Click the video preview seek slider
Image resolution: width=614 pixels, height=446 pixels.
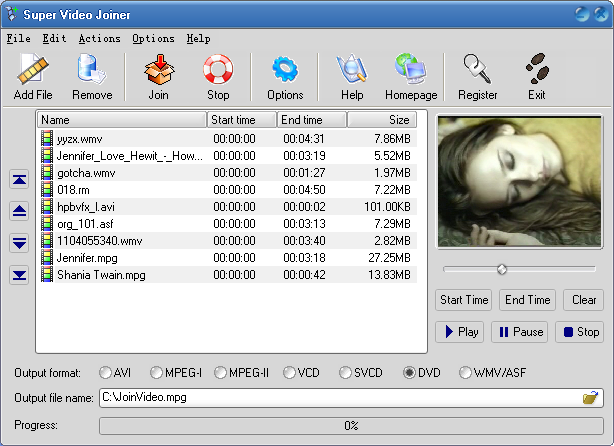[x=502, y=269]
